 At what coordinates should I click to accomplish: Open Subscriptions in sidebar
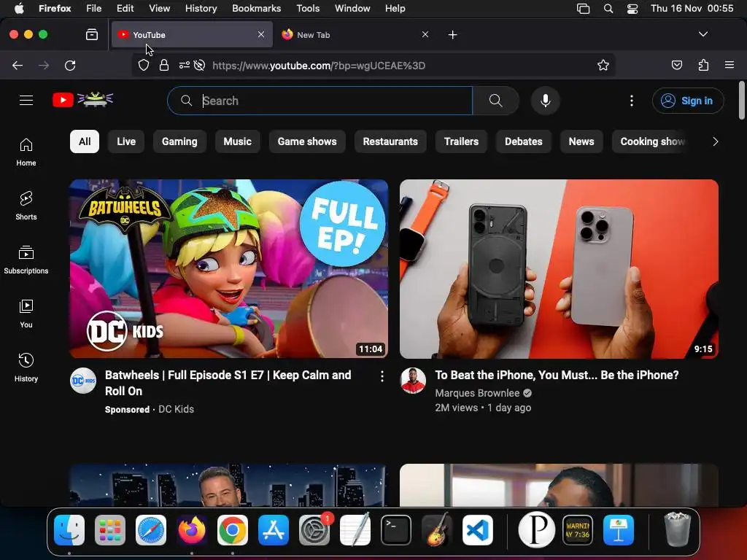point(26,260)
